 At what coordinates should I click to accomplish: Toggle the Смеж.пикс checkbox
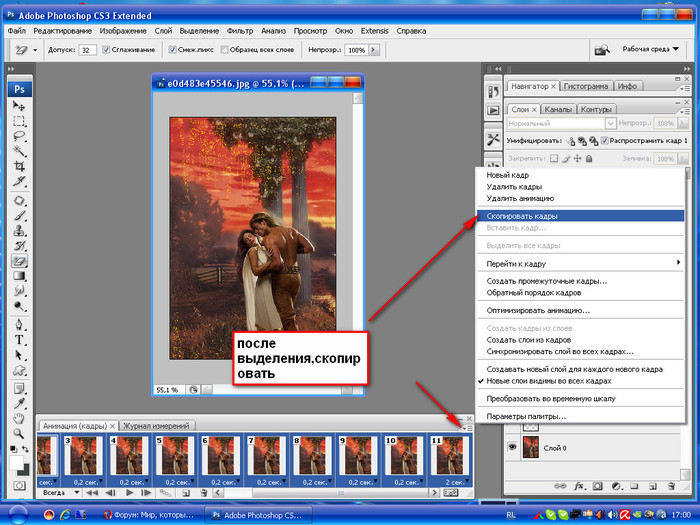tap(172, 50)
